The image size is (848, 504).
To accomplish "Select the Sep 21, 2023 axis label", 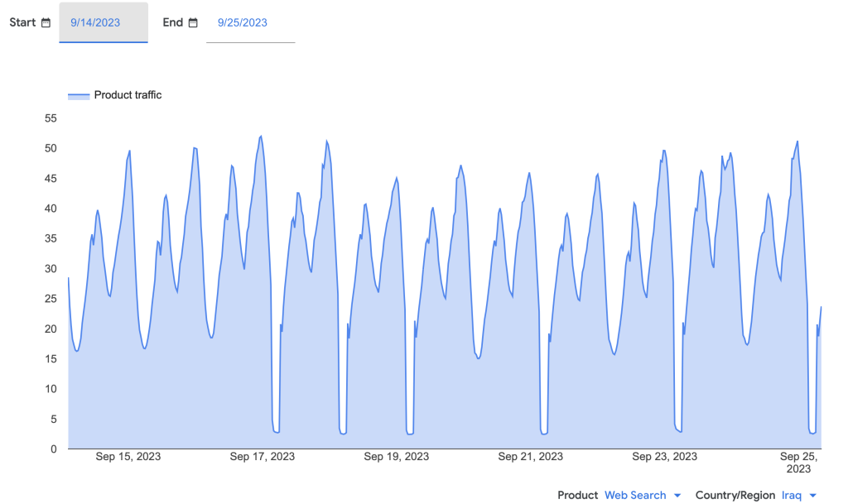I will [531, 457].
